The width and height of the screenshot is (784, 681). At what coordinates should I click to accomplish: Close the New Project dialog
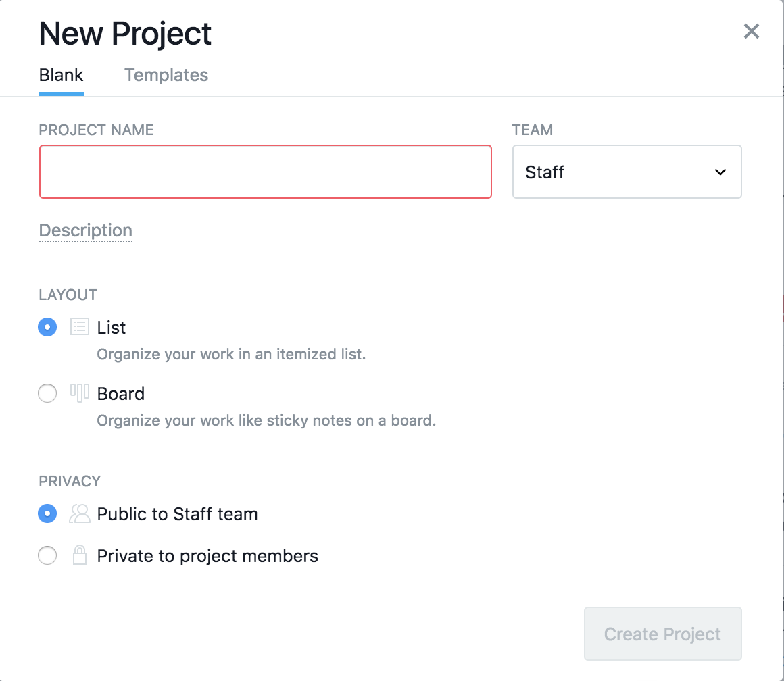[751, 31]
